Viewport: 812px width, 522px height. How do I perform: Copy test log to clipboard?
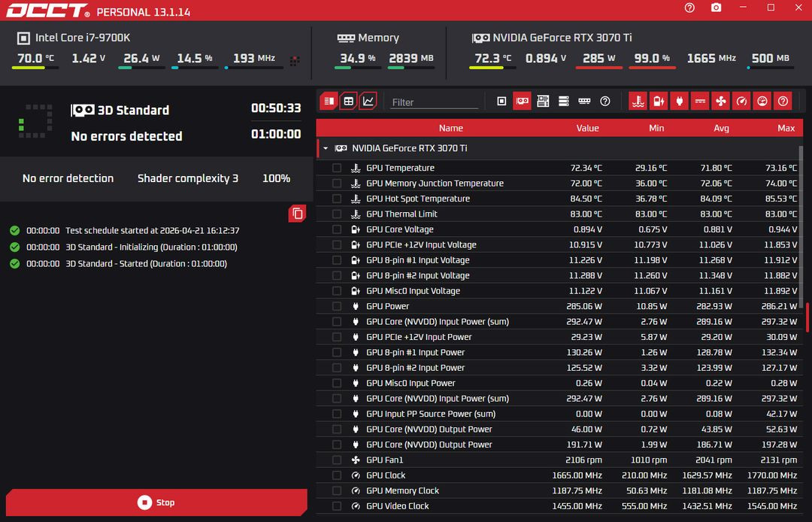[297, 214]
